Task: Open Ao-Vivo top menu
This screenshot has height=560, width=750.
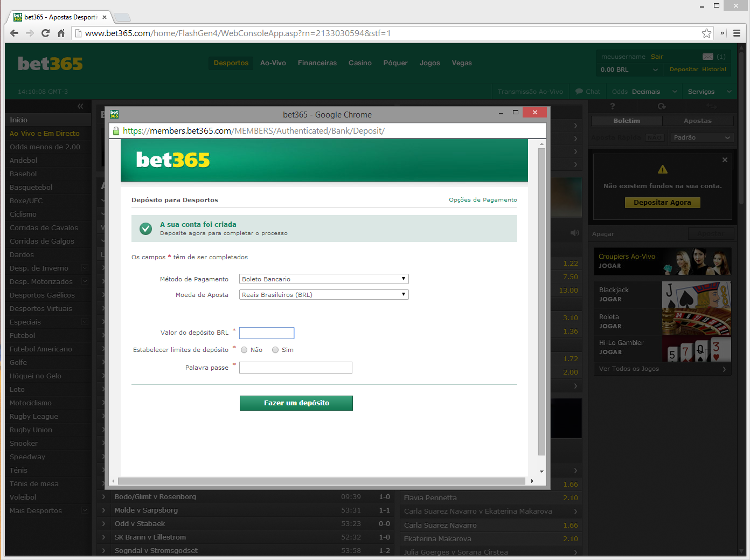Action: tap(273, 63)
